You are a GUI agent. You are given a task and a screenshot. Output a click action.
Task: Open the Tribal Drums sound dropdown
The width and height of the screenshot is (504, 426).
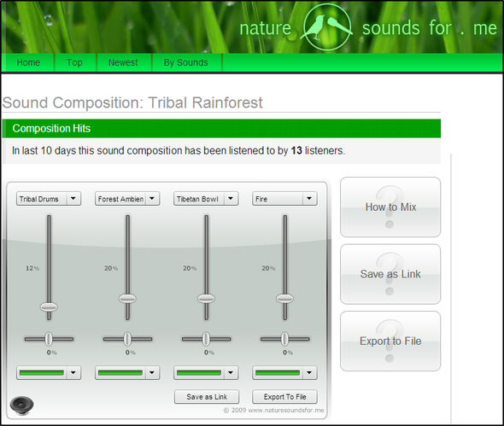click(49, 199)
